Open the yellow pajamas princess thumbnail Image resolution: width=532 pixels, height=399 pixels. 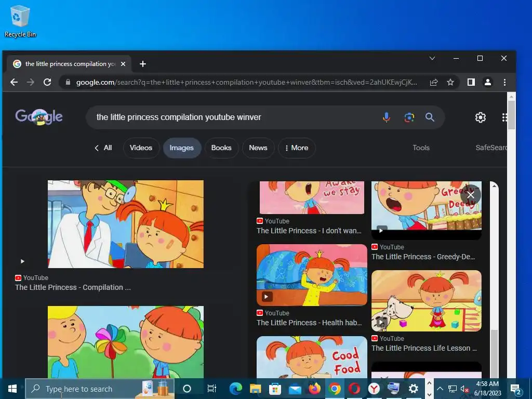(312, 275)
